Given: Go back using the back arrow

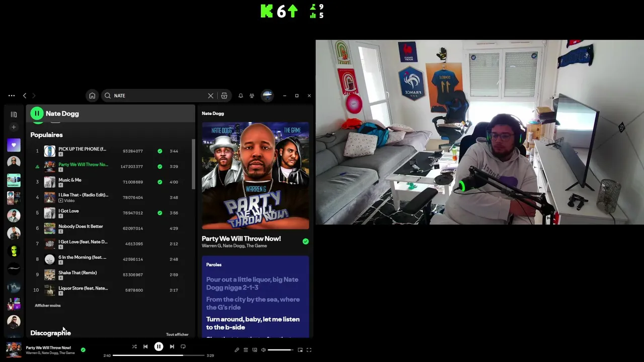Looking at the screenshot, I should pos(25,96).
